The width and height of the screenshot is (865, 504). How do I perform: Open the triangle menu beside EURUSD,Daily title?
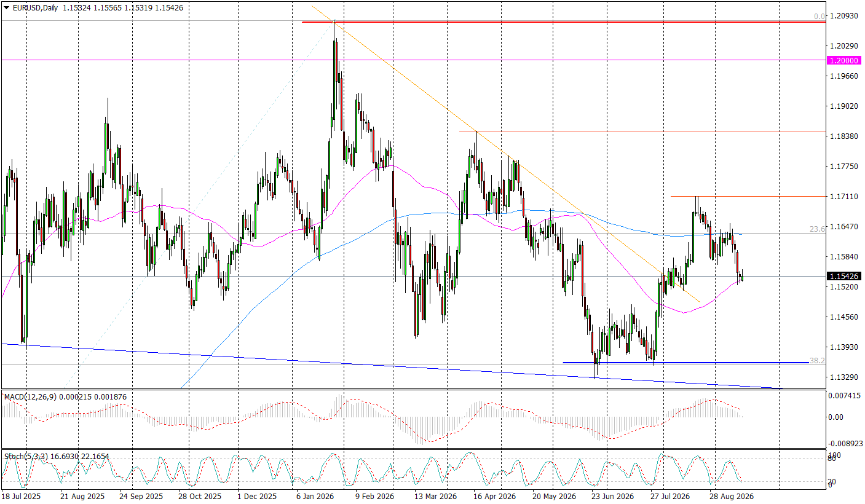[6, 7]
